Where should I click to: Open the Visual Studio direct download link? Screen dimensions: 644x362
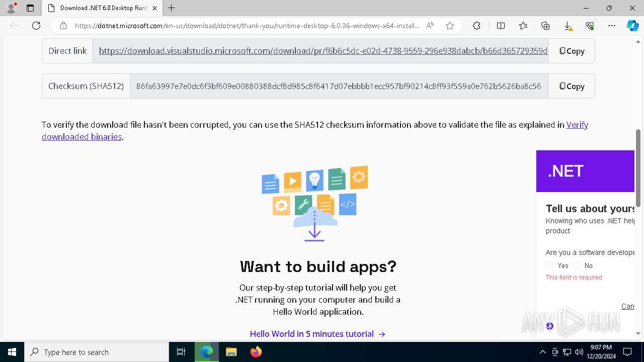323,51
